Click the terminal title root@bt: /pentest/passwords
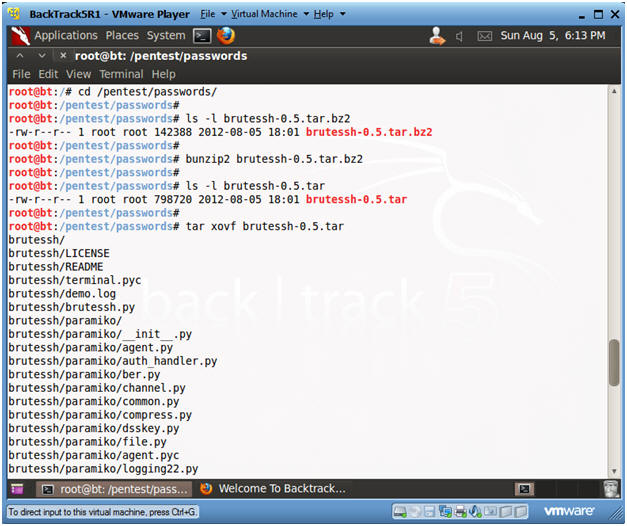This screenshot has width=627, height=526. [161, 56]
